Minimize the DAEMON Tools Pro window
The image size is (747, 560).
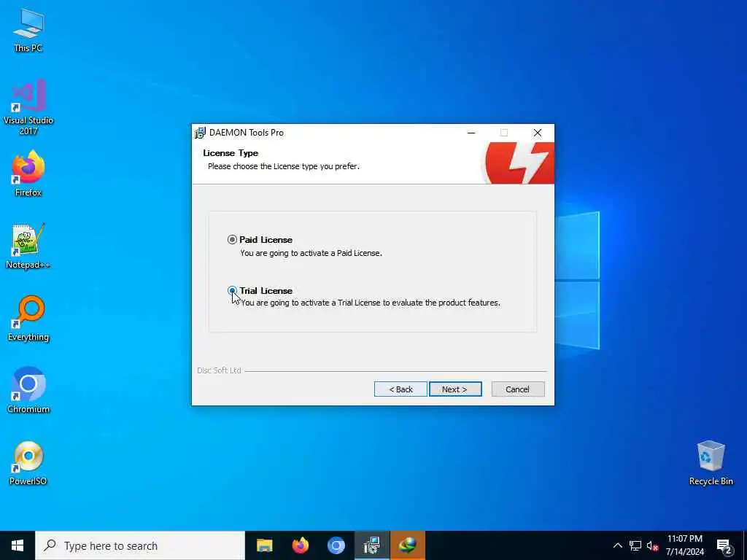pyautogui.click(x=471, y=133)
